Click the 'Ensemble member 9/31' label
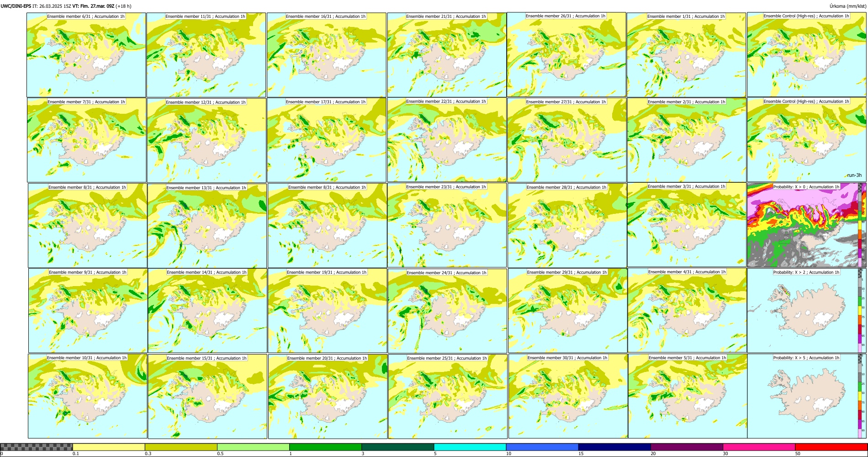The height and width of the screenshot is (457, 868). pyautogui.click(x=88, y=272)
